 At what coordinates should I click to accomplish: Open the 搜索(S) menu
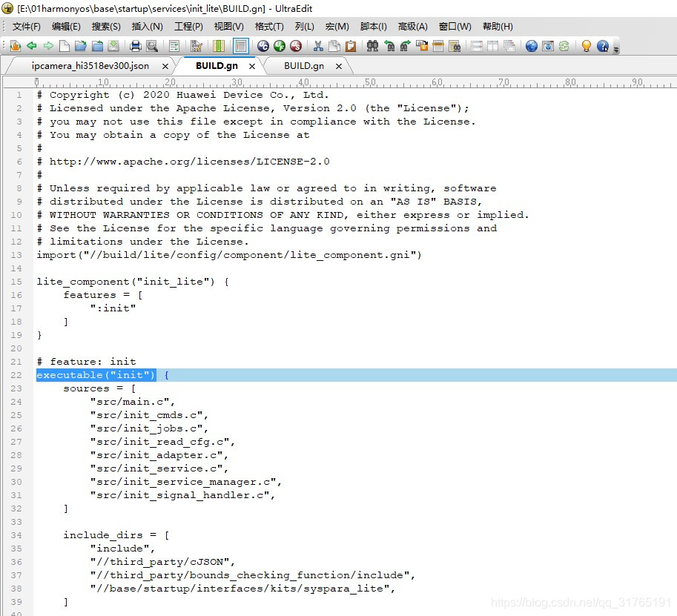[x=106, y=27]
